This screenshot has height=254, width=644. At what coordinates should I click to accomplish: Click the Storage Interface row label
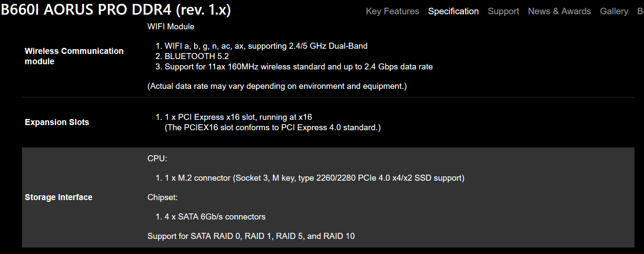[59, 197]
